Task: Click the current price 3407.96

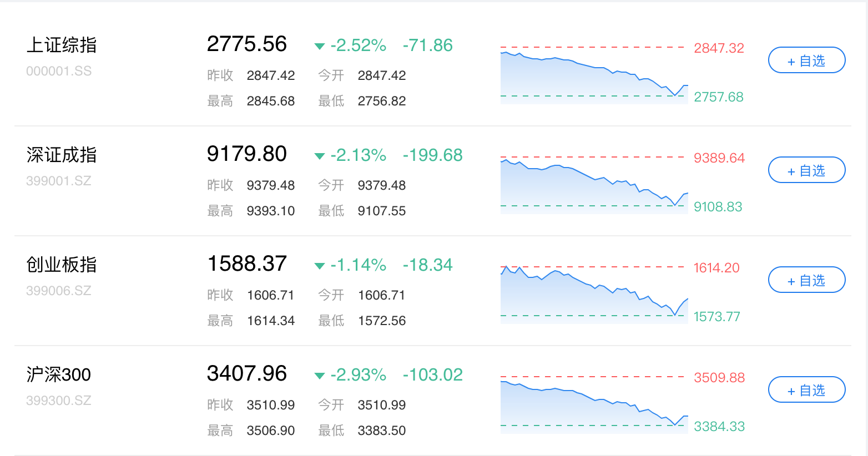Action: (x=247, y=373)
